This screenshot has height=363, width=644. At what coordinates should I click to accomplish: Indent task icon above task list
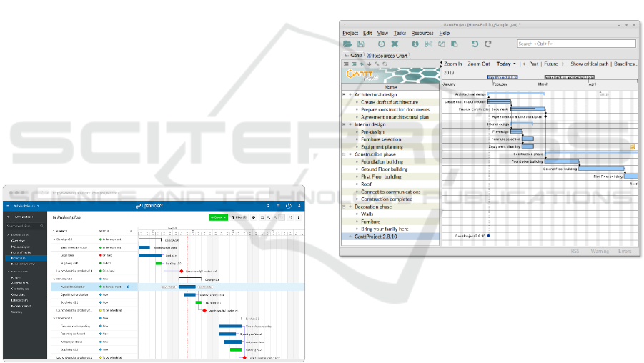(x=354, y=64)
